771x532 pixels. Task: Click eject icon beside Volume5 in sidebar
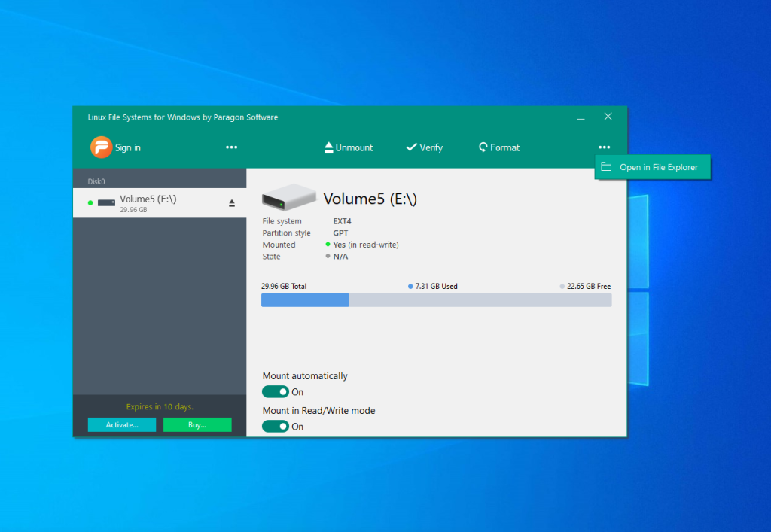(232, 203)
